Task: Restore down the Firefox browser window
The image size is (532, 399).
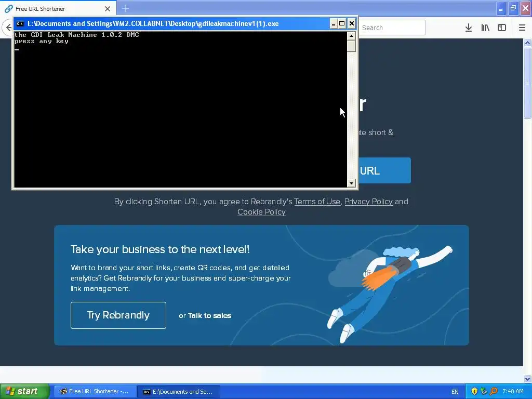Action: pos(513,8)
